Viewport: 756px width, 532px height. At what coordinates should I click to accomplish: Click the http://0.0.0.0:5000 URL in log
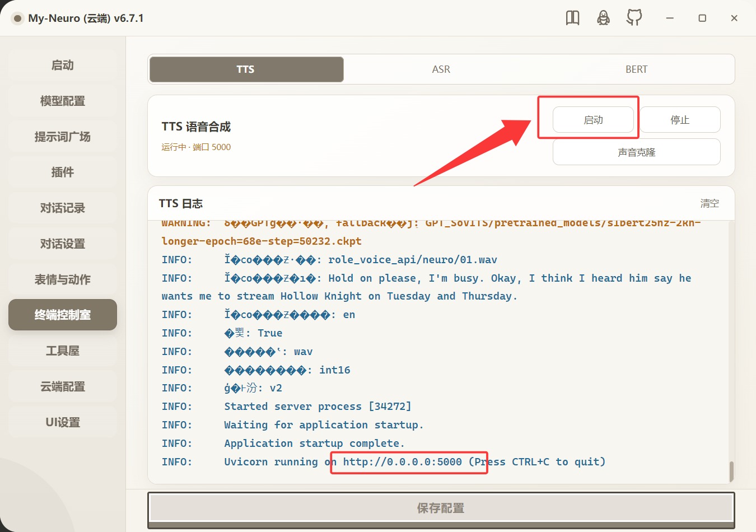[x=403, y=462]
